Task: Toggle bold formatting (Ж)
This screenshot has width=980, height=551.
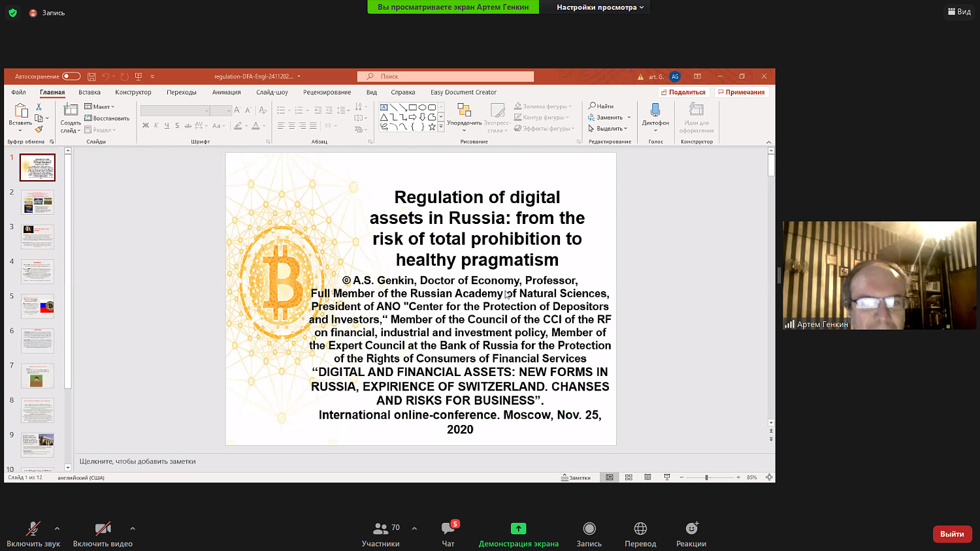Action: coord(146,125)
